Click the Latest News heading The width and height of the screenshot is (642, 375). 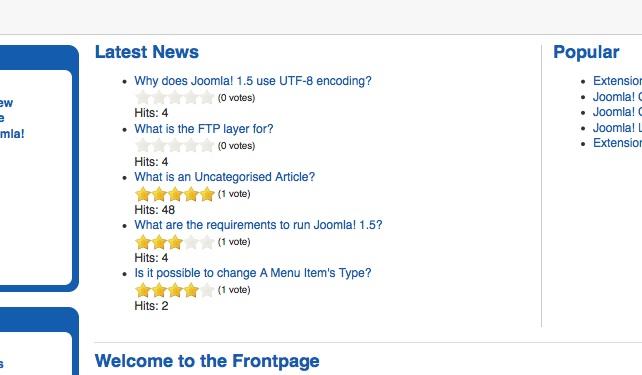147,52
